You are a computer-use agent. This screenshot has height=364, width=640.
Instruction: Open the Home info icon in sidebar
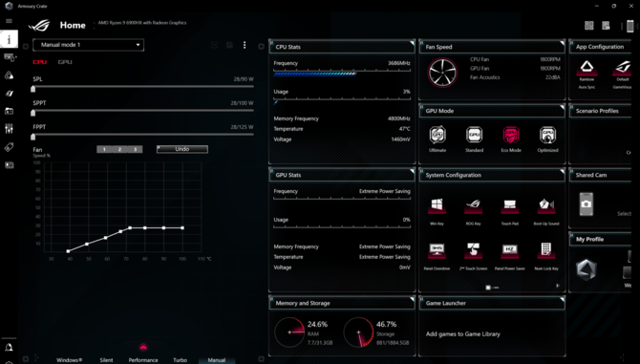click(9, 39)
